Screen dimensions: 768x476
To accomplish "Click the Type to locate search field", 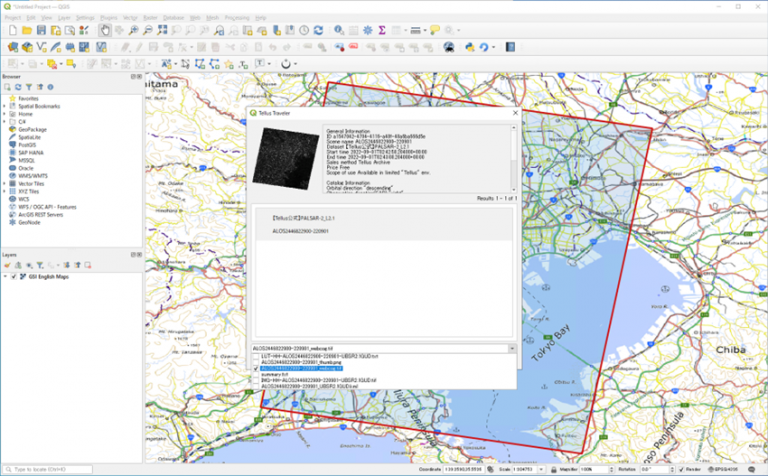I will pyautogui.click(x=48, y=470).
